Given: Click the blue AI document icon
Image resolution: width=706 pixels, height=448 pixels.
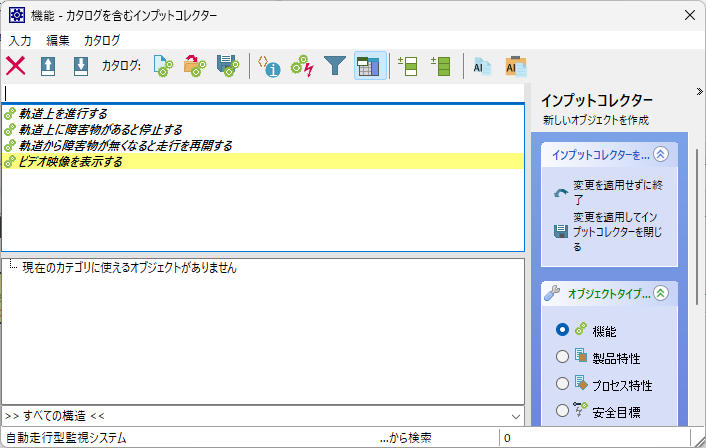Looking at the screenshot, I should [x=482, y=66].
